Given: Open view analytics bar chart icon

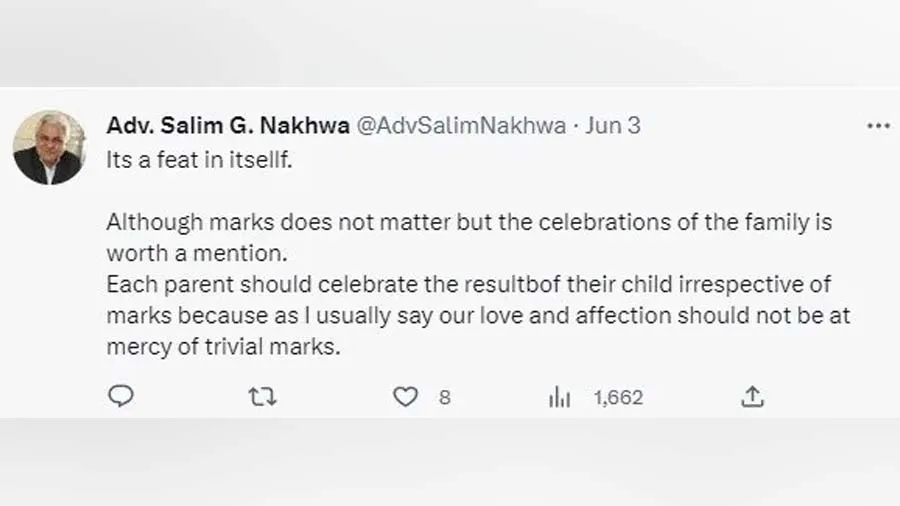Looking at the screenshot, I should [x=559, y=397].
